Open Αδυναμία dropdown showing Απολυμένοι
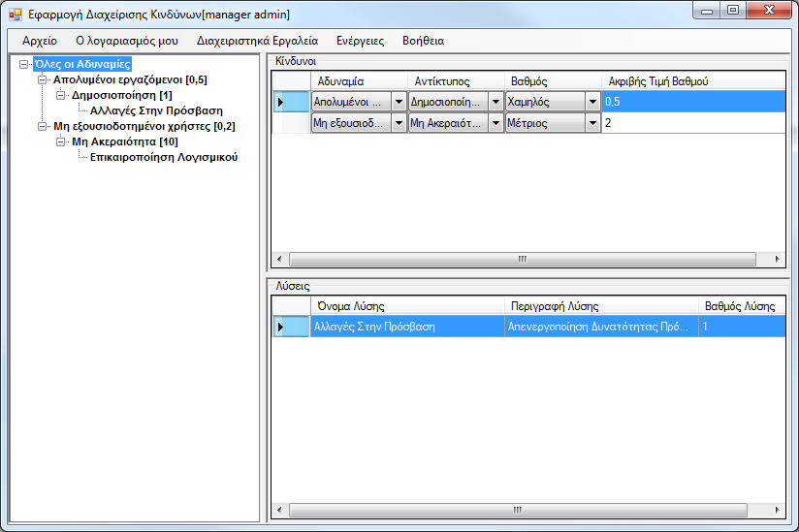 (x=399, y=102)
